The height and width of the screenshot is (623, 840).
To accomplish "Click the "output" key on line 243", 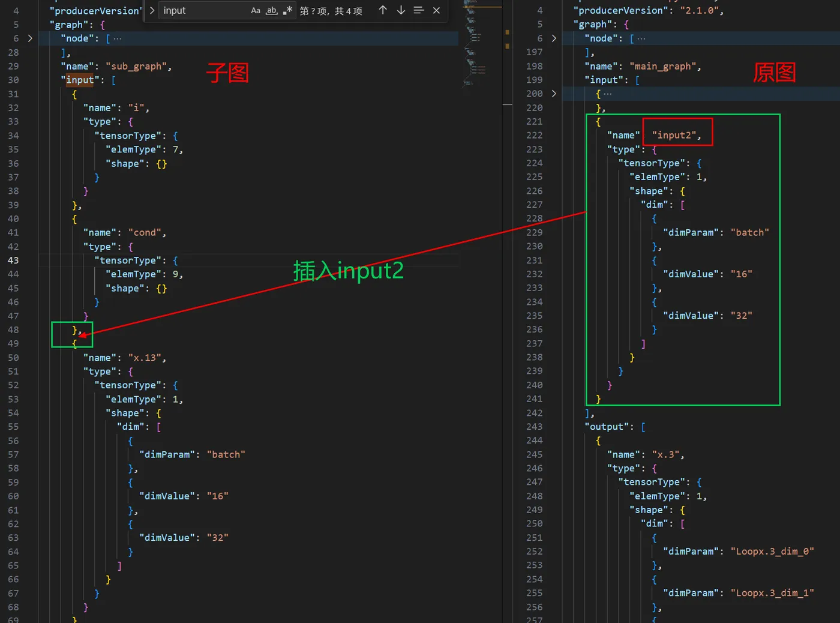I will tap(607, 427).
